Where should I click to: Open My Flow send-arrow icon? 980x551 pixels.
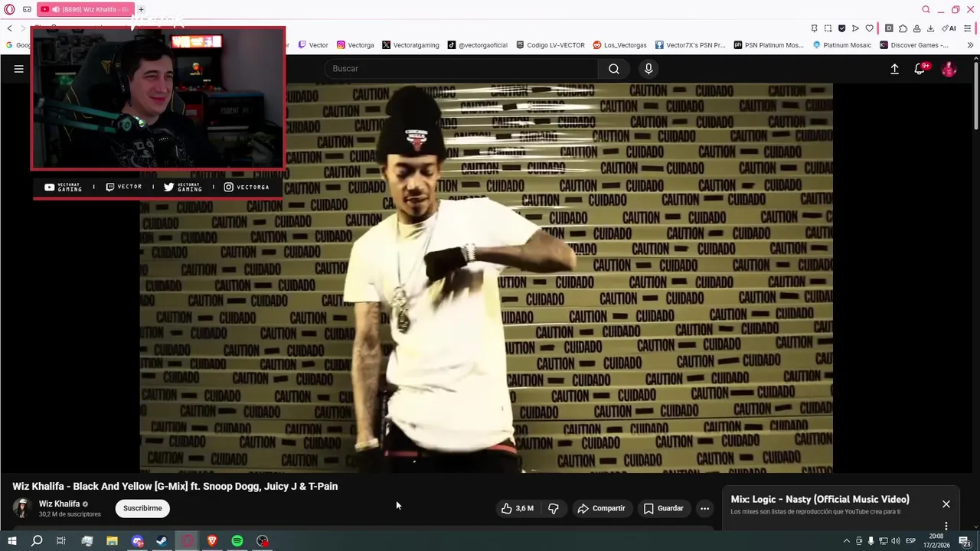pyautogui.click(x=855, y=28)
